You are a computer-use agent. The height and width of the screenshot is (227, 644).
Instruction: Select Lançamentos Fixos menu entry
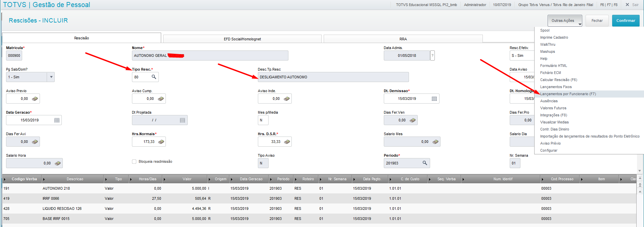589,87
